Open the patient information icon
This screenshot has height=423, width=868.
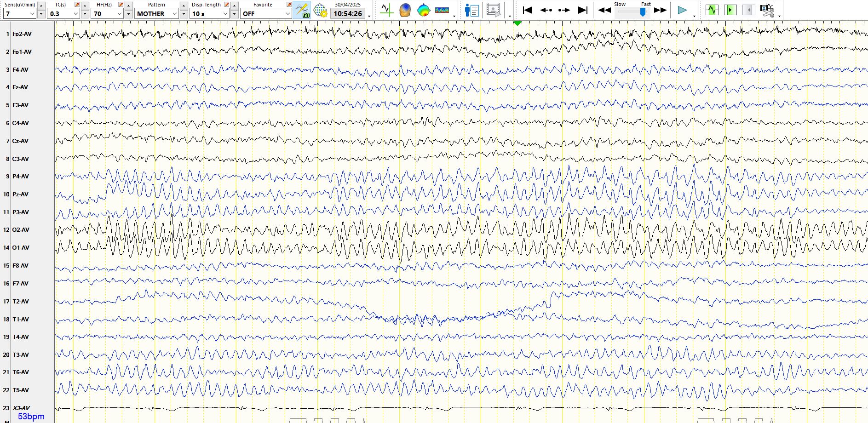pos(471,10)
